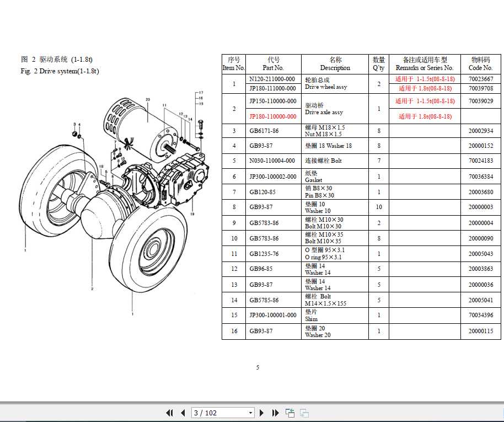Click the next view history icon
Screen dimensions: 504x422
(x=303, y=413)
